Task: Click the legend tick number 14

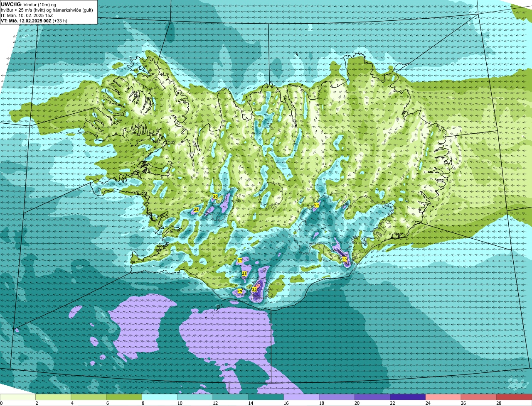Action: (x=250, y=403)
